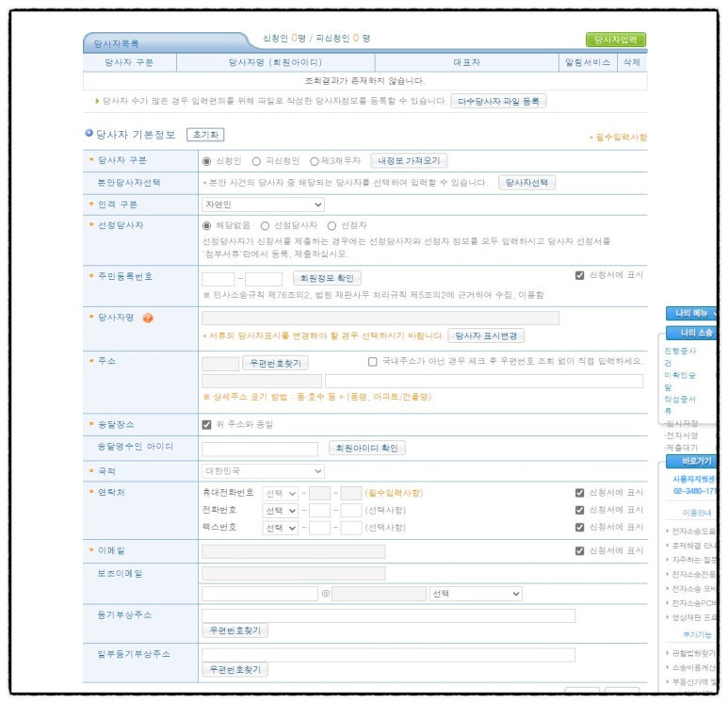Click the email local-part input before @
The width and height of the screenshot is (728, 704).
click(x=260, y=594)
